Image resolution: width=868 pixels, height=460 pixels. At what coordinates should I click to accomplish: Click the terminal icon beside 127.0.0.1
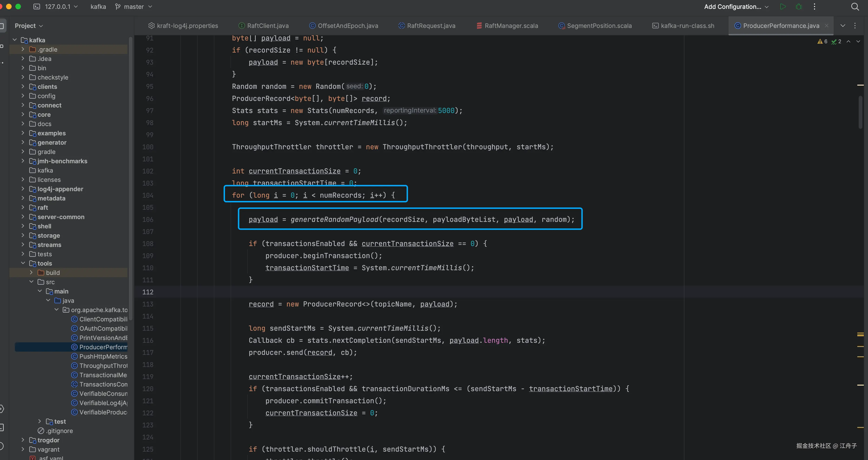[37, 7]
